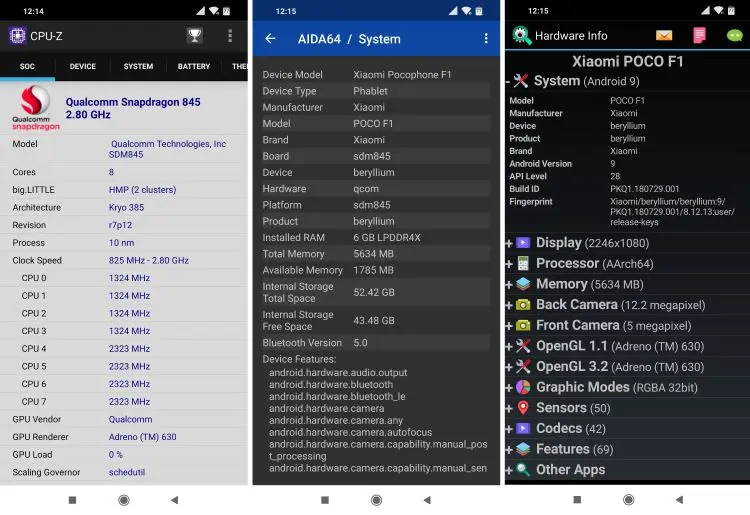Image resolution: width=750 pixels, height=515 pixels.
Task: Tap recents square under AIDA64 screen
Action: (x=325, y=500)
